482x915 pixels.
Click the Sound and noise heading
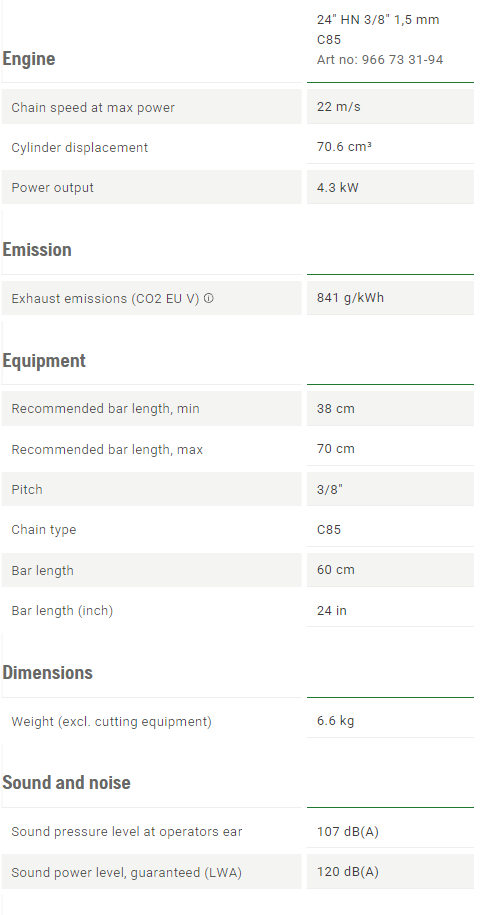67,783
